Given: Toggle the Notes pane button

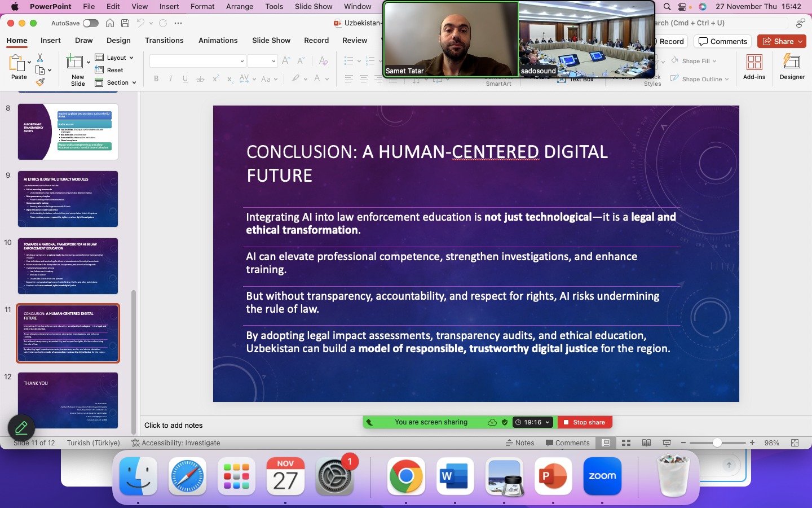Looking at the screenshot, I should 520,443.
